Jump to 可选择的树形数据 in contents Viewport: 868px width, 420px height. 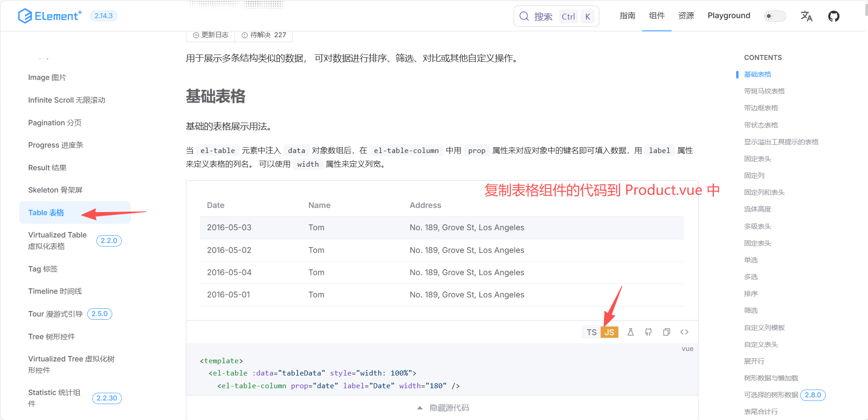(771, 395)
